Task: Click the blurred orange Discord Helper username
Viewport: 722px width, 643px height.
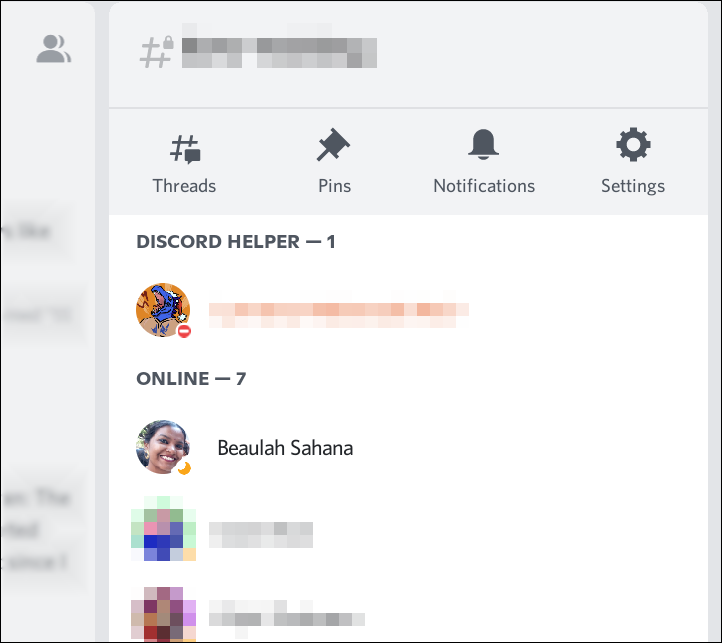Action: coord(339,309)
